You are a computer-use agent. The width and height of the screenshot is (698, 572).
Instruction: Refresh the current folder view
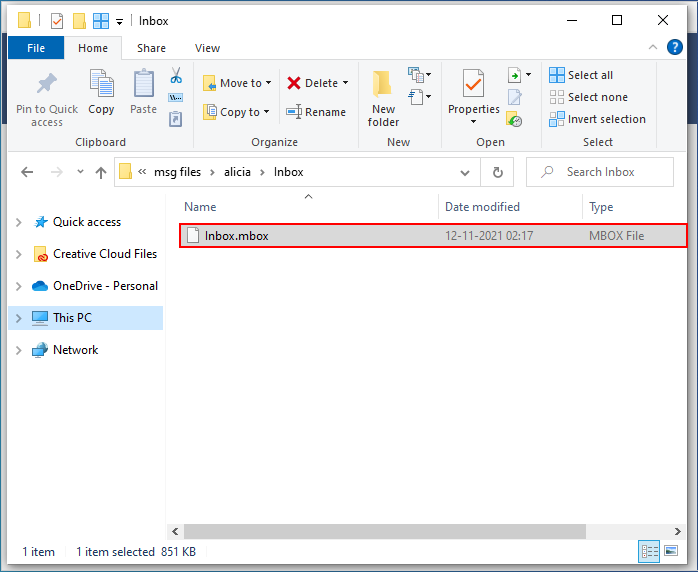click(x=497, y=172)
